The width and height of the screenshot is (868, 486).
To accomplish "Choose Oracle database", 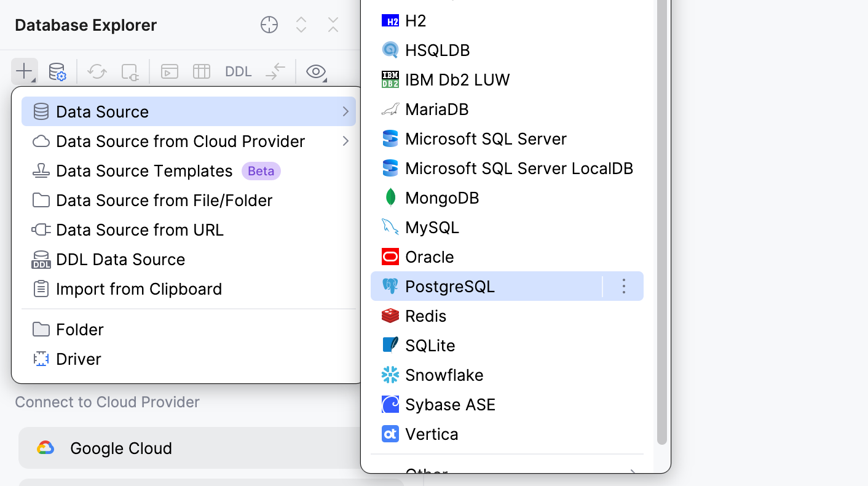I will 507,257.
